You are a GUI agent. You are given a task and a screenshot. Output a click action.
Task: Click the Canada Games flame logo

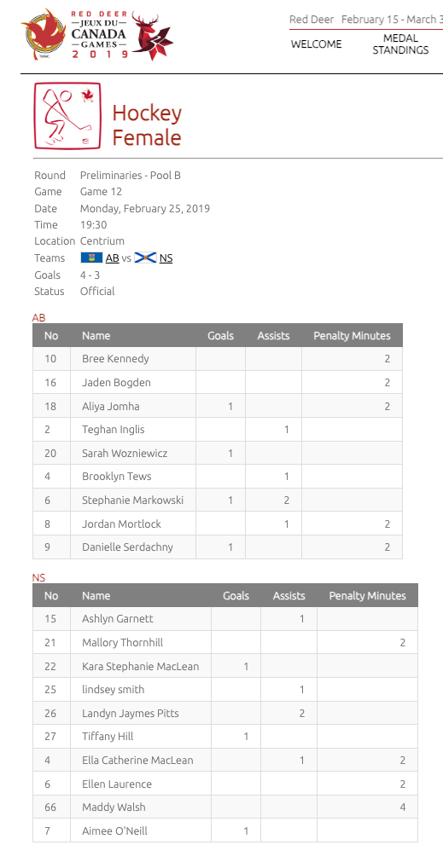coord(44,34)
